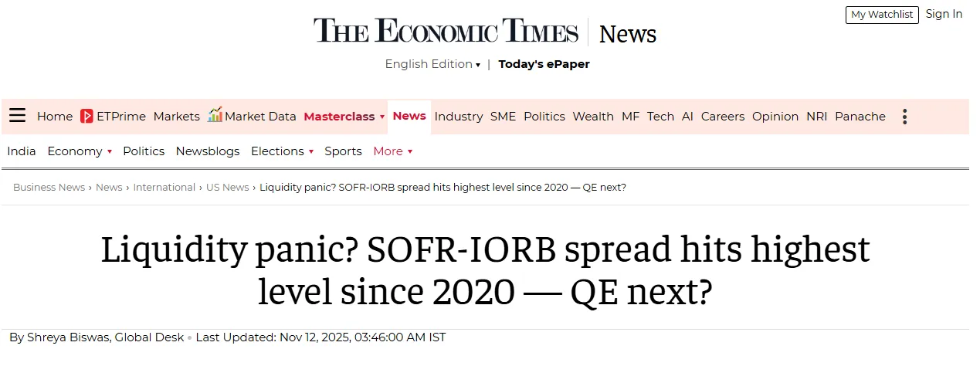Click the ETPrime logo icon
The image size is (980, 366).
87,116
